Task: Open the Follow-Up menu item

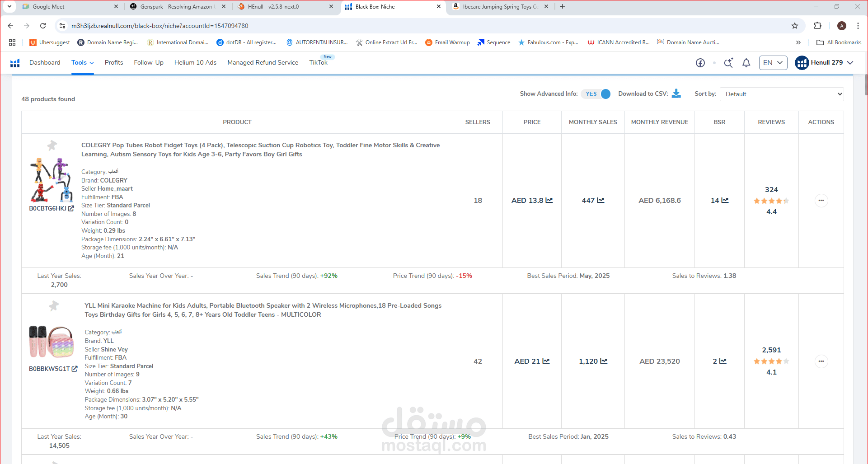Action: coord(149,63)
